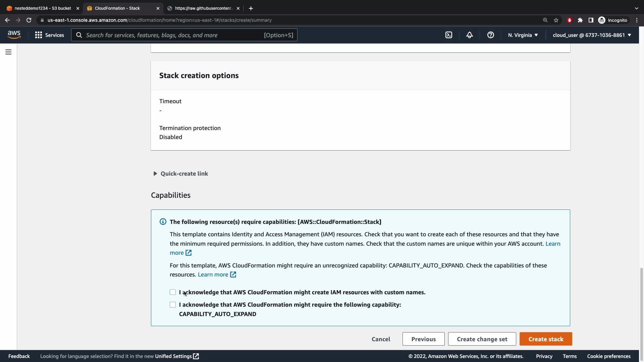Open left navigation hamburger menu
This screenshot has height=362, width=644.
[8, 52]
